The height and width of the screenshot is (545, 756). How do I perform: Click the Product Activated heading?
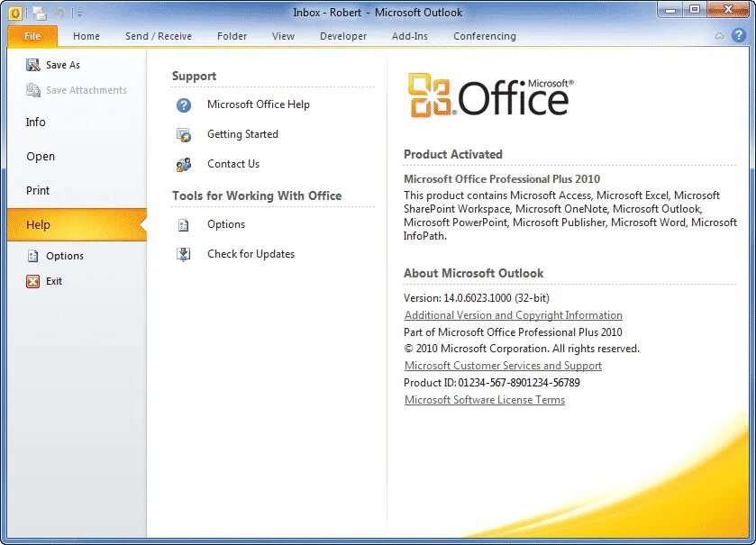(452, 154)
